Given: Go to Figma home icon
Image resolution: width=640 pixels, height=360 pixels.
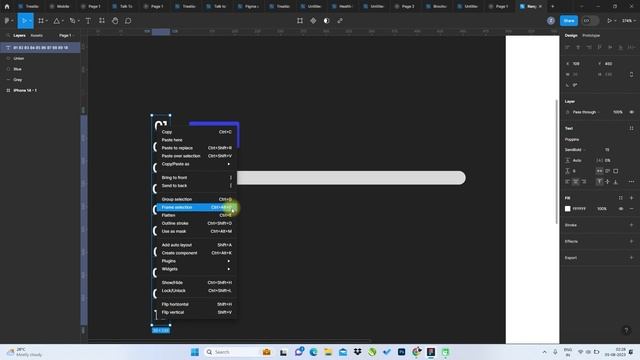Looking at the screenshot, I should pos(7,7).
